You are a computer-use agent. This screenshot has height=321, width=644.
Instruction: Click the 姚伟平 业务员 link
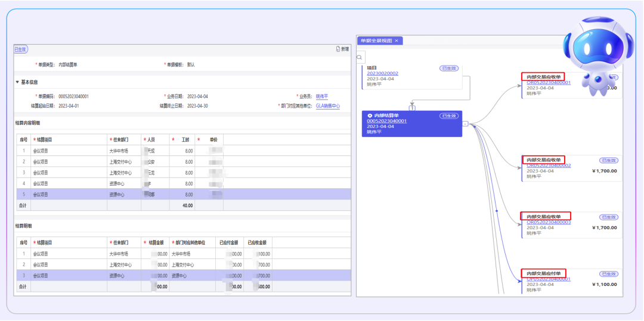click(322, 96)
